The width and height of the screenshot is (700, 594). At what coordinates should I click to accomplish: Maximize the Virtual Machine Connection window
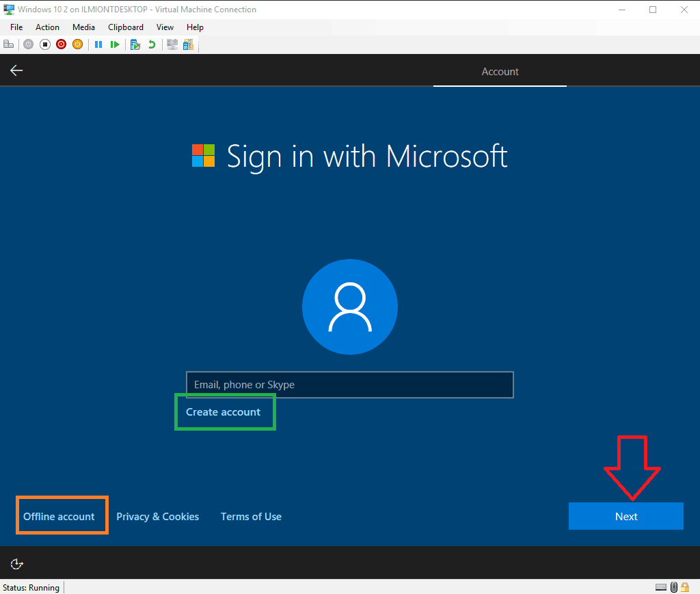pos(653,10)
